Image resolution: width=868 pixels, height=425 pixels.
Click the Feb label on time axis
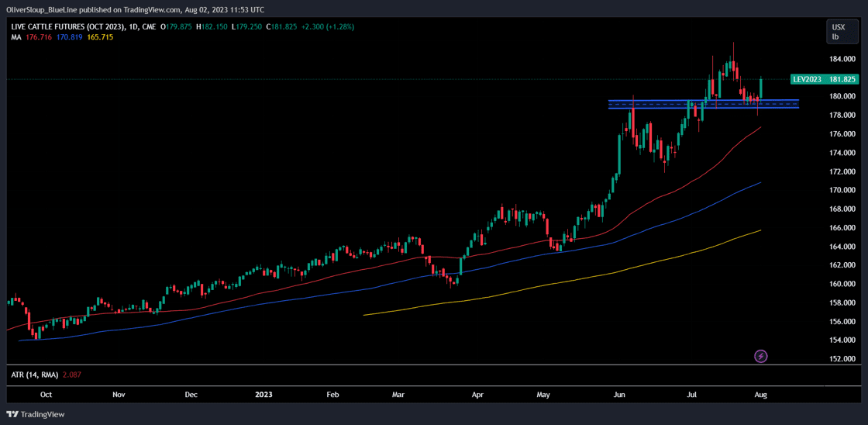332,395
